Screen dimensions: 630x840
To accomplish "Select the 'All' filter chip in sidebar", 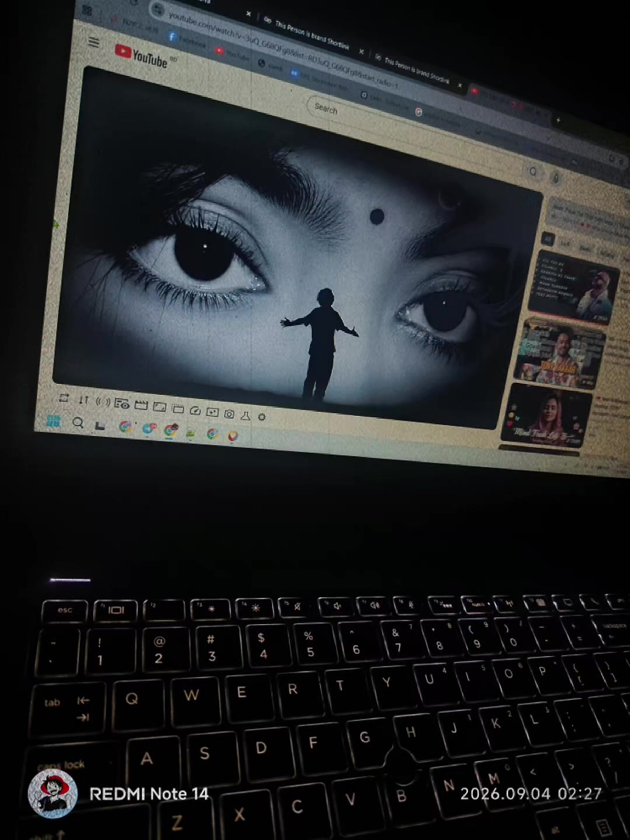I will (548, 238).
